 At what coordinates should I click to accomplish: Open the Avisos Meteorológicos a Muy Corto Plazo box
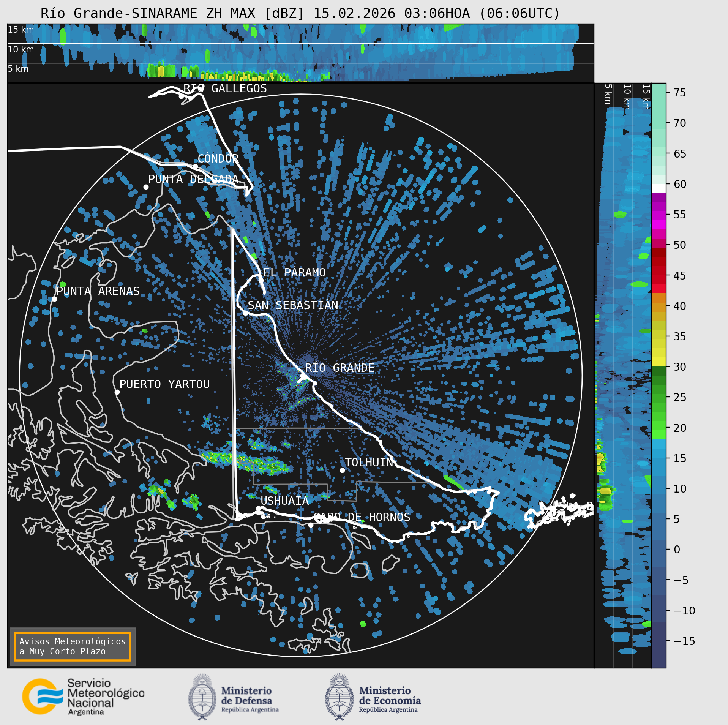pyautogui.click(x=73, y=646)
